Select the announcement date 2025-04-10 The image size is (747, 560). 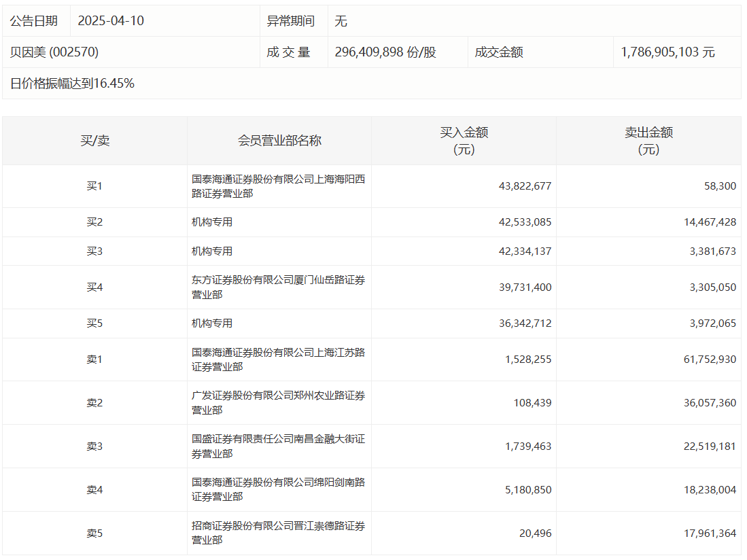pyautogui.click(x=111, y=21)
